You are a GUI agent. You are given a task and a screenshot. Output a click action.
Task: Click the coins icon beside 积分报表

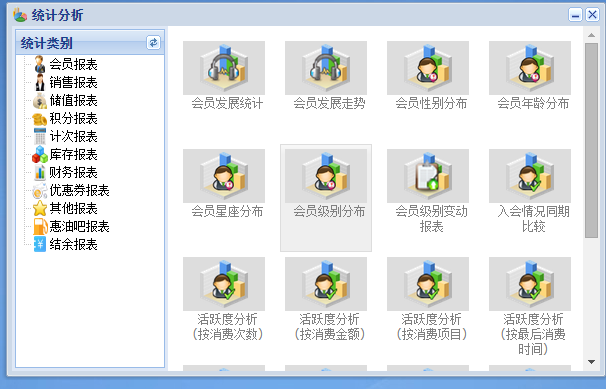(x=40, y=119)
